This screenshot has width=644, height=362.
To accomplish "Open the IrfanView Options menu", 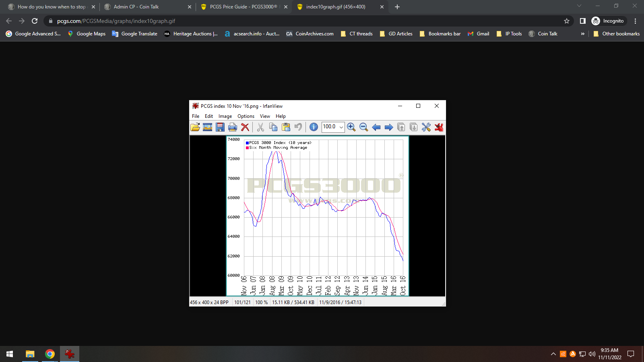I will tap(246, 116).
